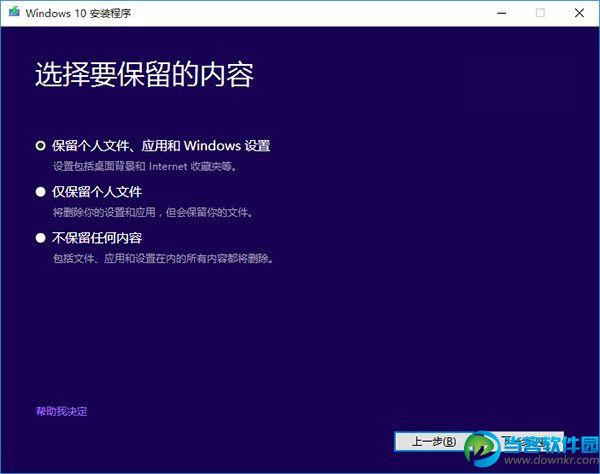Click the description 将删除你的设置和应用，但会保留你的文件。

pyautogui.click(x=153, y=212)
